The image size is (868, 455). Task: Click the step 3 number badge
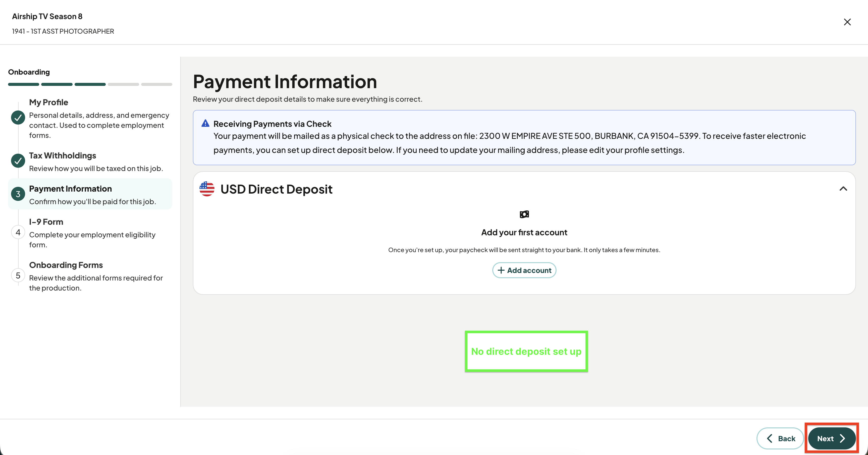(x=18, y=194)
